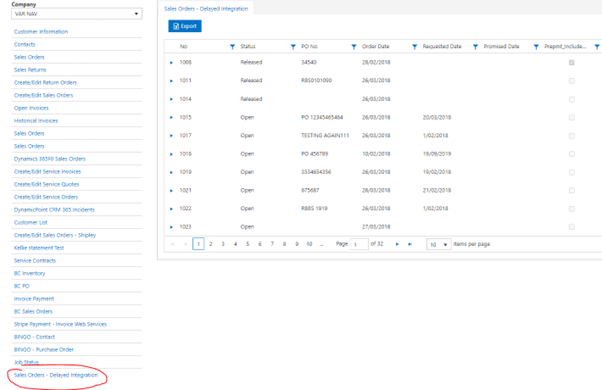Filter the No column

(x=232, y=47)
